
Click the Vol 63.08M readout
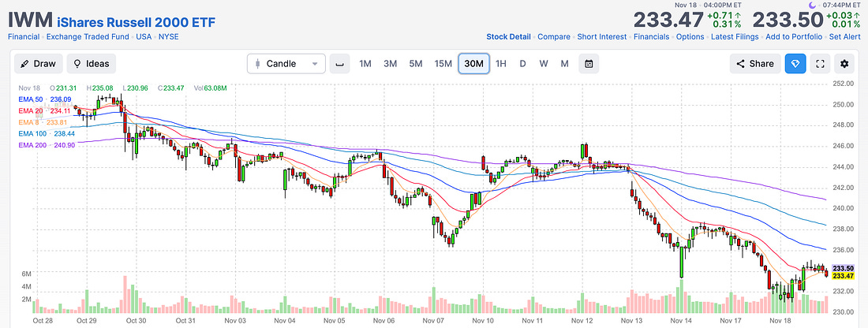pyautogui.click(x=210, y=88)
